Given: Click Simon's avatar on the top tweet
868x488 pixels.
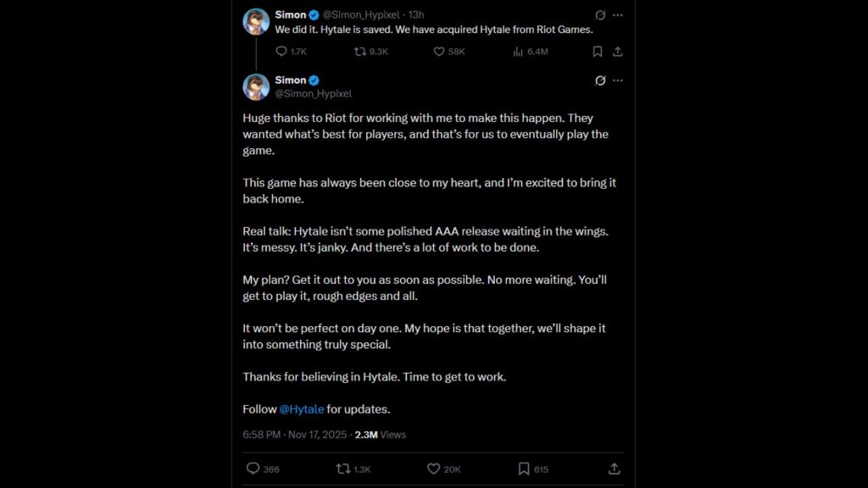Looking at the screenshot, I should pos(256,21).
